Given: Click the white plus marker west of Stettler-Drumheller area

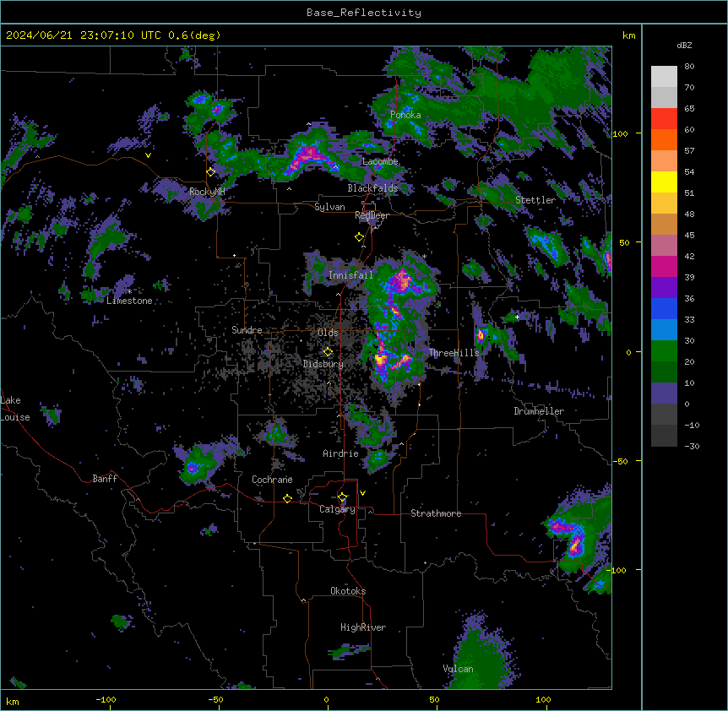Looking at the screenshot, I should 517,317.
